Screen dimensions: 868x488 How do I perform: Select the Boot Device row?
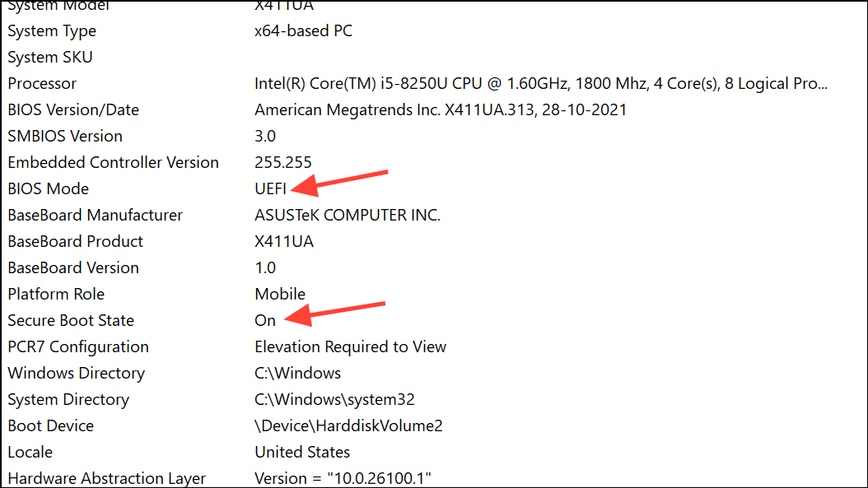point(50,426)
